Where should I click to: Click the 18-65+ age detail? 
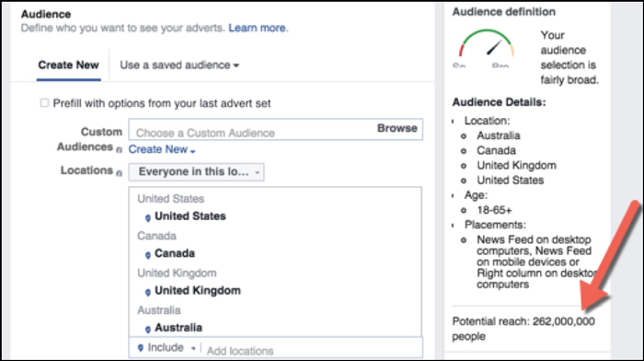pos(494,210)
